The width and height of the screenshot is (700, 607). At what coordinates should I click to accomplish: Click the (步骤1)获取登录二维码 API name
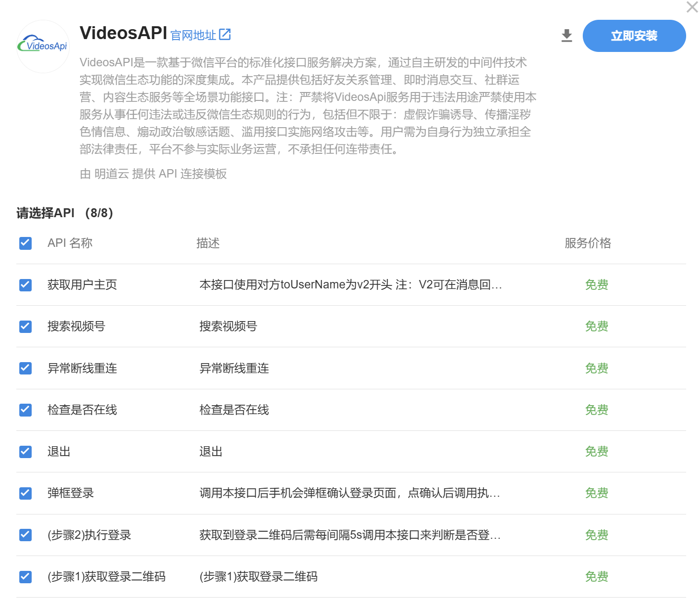pyautogui.click(x=106, y=577)
